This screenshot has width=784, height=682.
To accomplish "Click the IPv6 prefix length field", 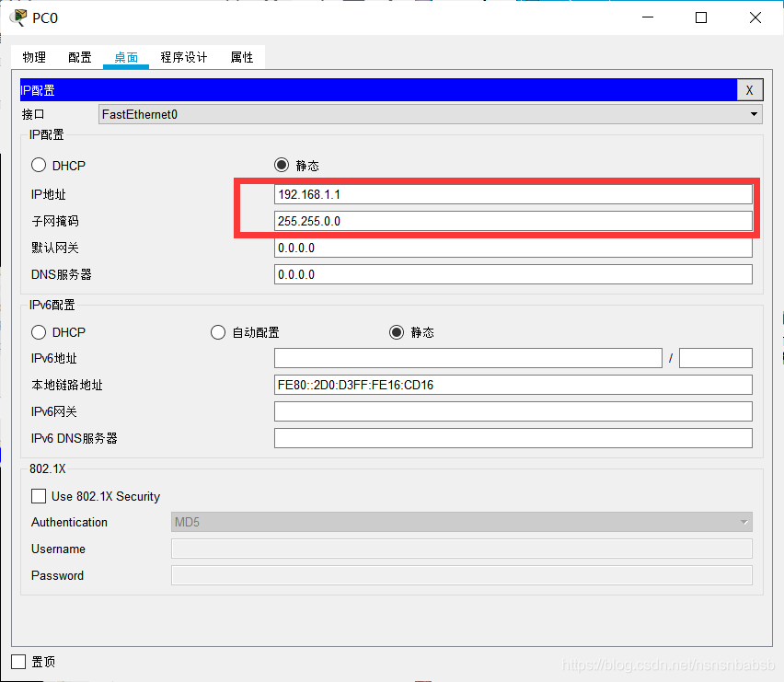I will tap(716, 358).
